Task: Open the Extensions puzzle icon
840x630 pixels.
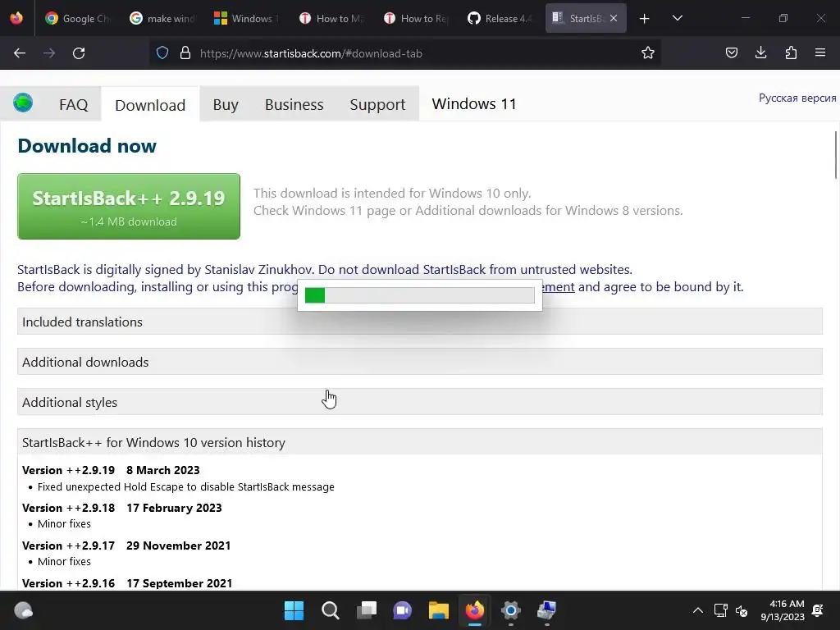Action: pos(791,52)
